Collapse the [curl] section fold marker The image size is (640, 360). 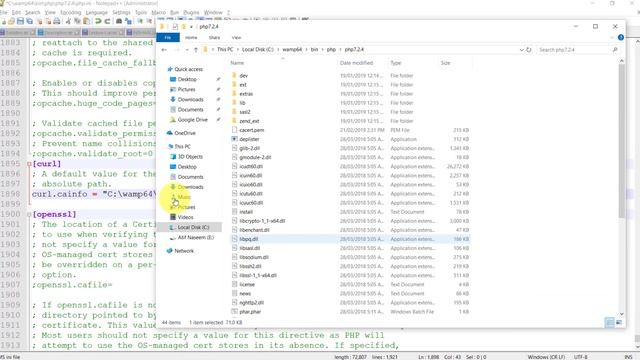[29, 164]
